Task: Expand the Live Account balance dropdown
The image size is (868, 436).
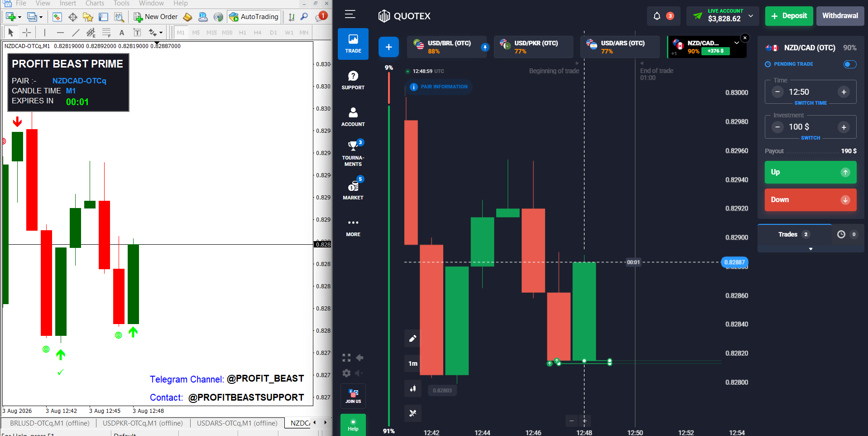Action: 751,16
